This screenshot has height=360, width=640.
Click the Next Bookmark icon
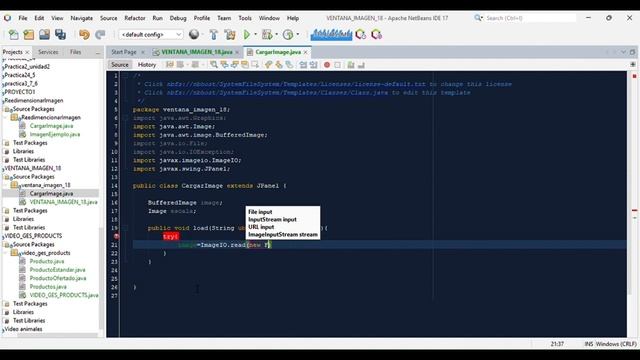coord(279,64)
